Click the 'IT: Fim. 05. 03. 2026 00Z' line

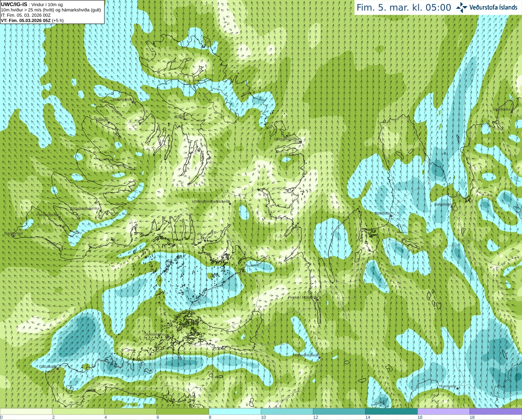coord(26,15)
